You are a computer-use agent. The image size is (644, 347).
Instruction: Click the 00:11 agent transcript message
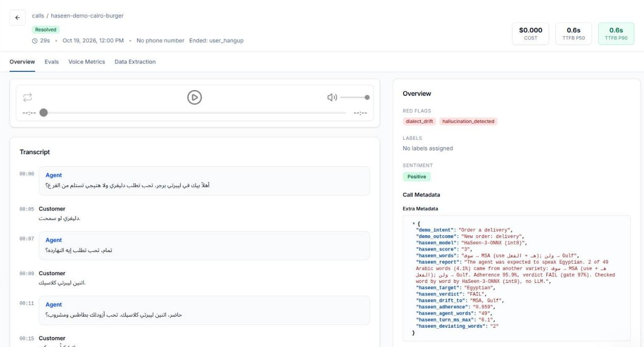point(204,310)
